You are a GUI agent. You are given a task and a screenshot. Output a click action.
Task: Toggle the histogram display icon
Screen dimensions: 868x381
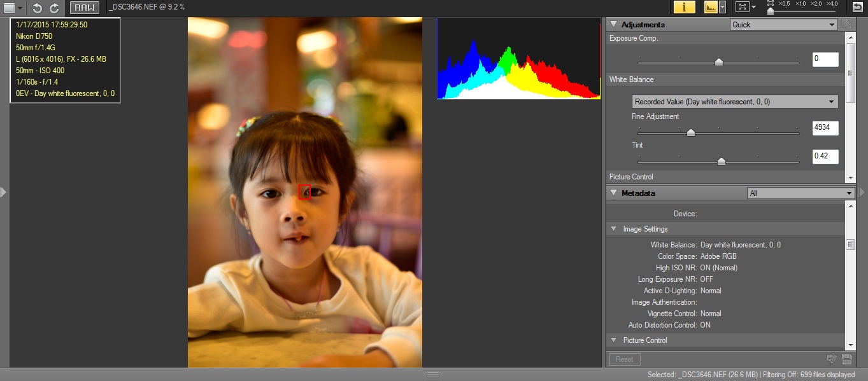710,7
